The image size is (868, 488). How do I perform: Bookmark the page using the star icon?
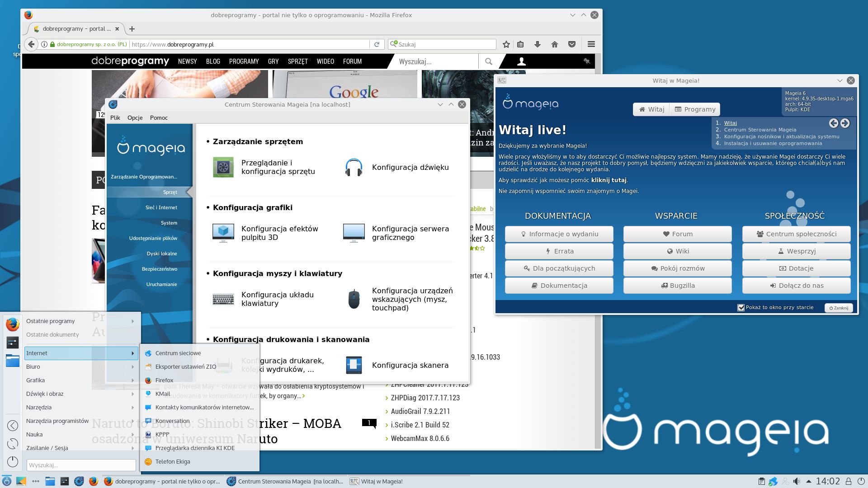click(506, 44)
